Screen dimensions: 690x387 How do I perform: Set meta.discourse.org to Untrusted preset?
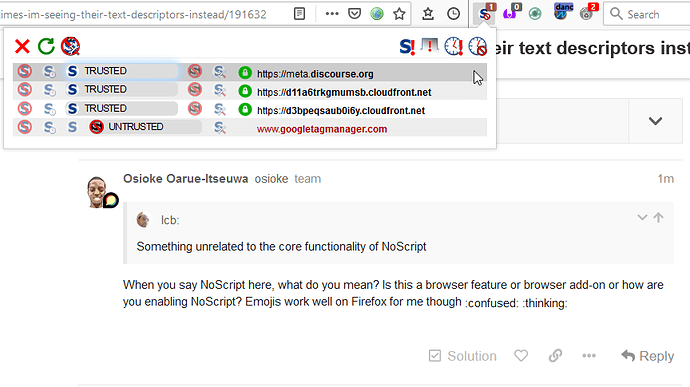(x=195, y=71)
